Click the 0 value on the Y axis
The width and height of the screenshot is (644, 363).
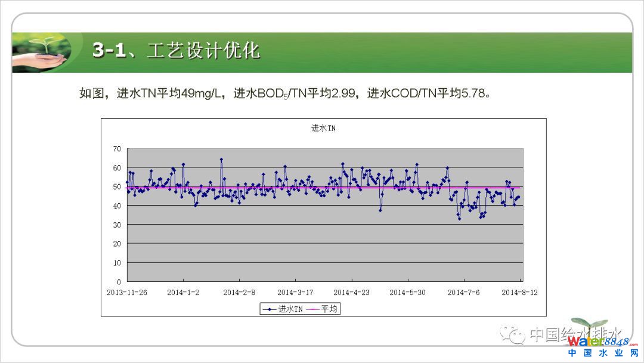point(119,281)
